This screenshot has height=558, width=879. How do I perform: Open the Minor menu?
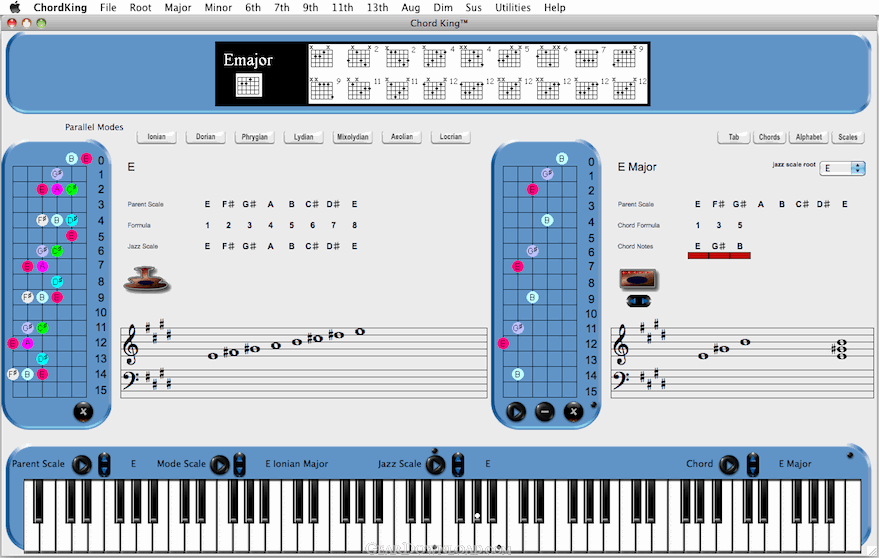pyautogui.click(x=218, y=7)
